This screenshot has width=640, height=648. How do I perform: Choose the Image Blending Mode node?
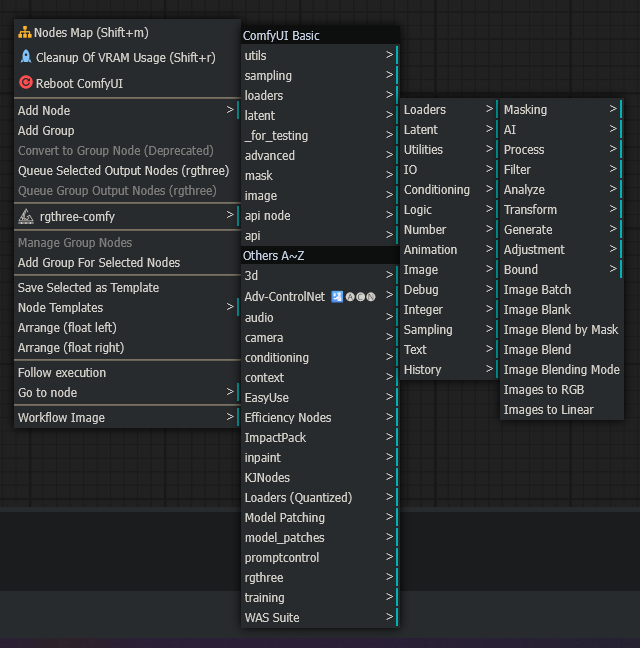[x=561, y=369]
